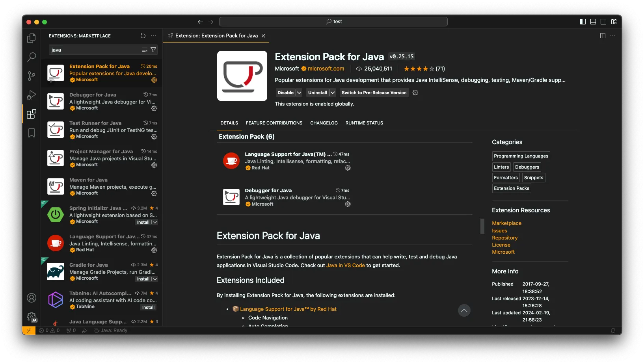Open Uninstall button dropdown arrow
The image size is (644, 364).
pyautogui.click(x=333, y=93)
